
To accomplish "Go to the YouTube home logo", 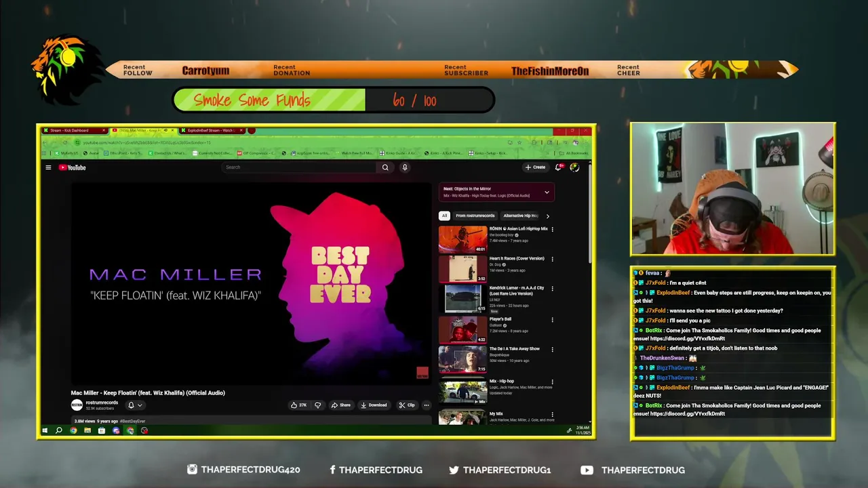I will point(72,167).
